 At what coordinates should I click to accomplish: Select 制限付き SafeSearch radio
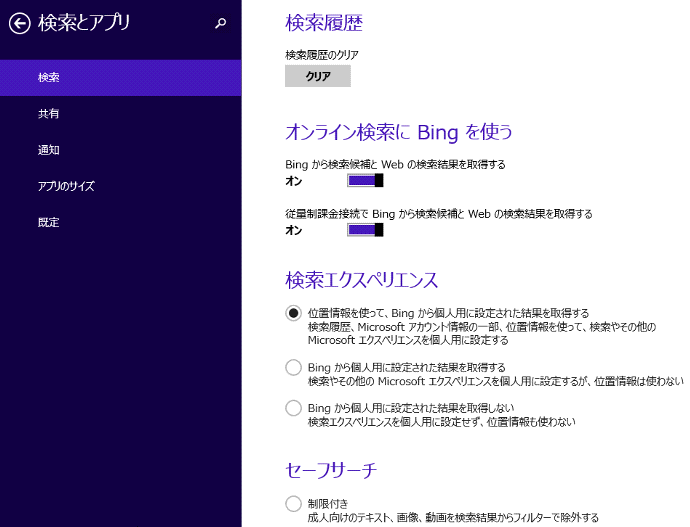(293, 504)
